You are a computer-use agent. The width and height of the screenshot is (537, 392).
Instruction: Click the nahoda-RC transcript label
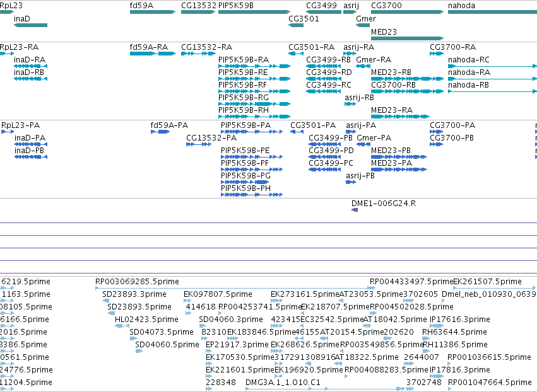468,59
